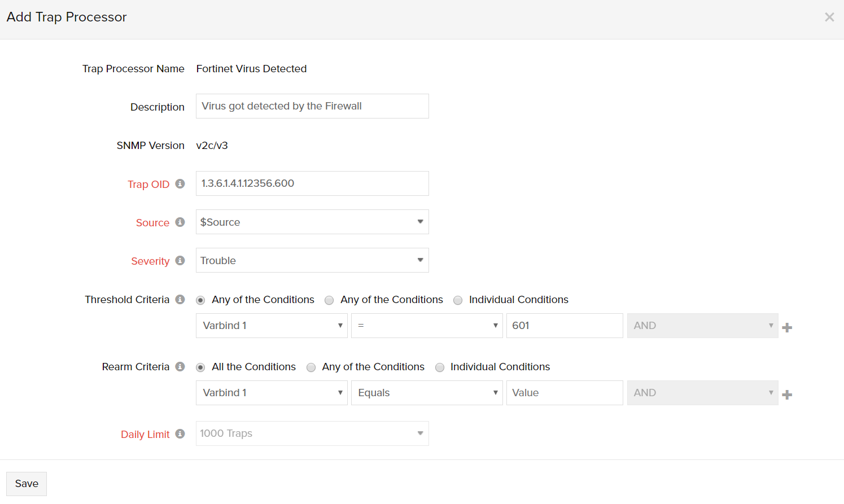Image resolution: width=844 pixels, height=504 pixels.
Task: Expand the Severity dropdown showing Trouble
Action: [312, 260]
